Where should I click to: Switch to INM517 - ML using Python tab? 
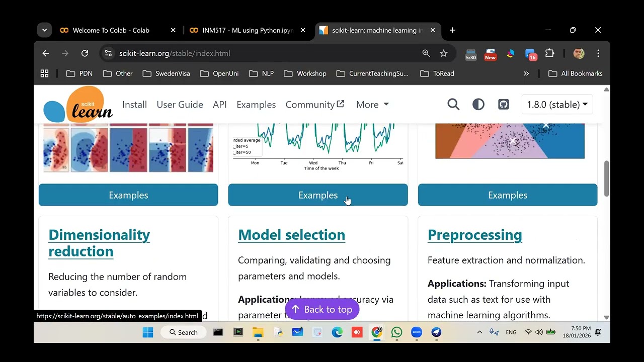tap(247, 30)
